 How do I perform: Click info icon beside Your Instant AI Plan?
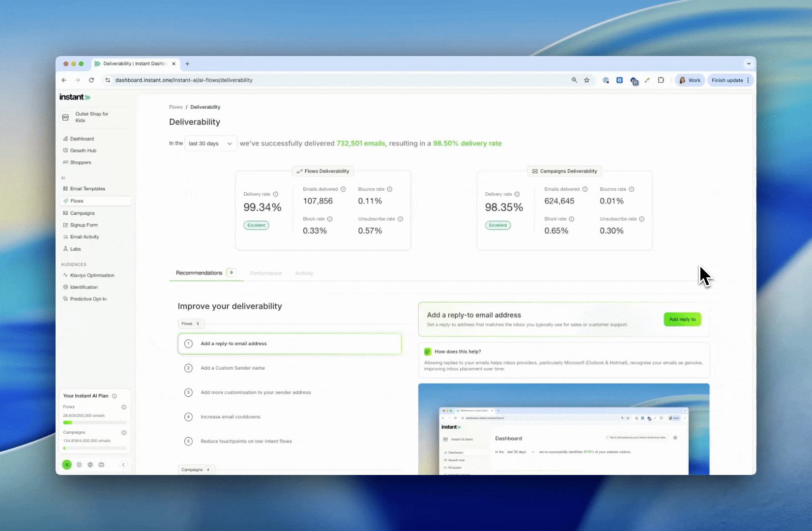click(x=115, y=396)
